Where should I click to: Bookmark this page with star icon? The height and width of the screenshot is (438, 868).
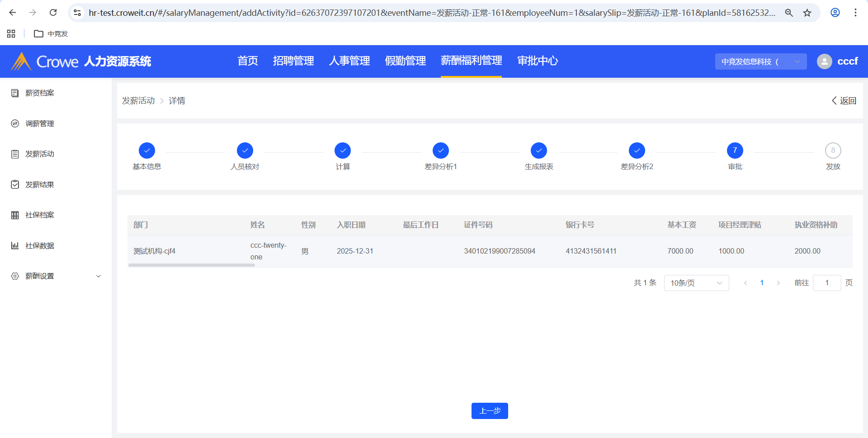click(x=807, y=13)
